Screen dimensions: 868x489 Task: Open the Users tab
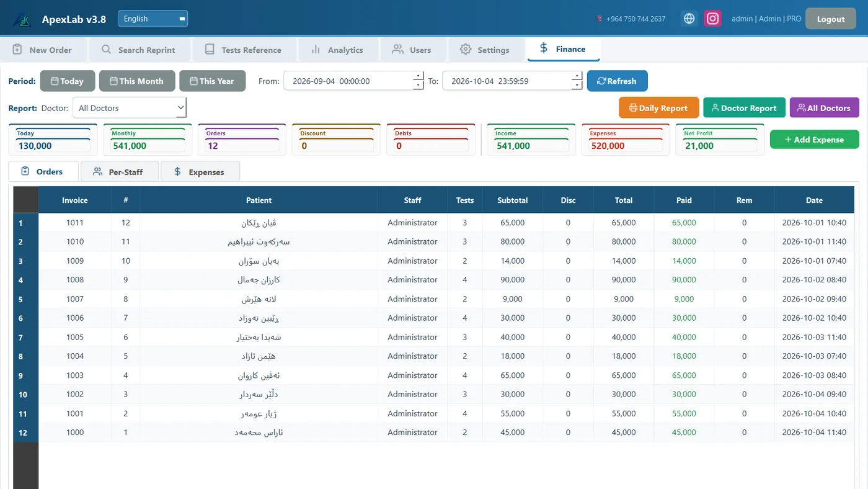pos(412,50)
